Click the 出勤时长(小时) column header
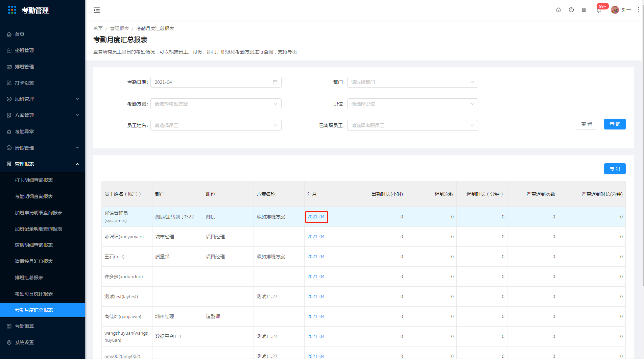This screenshot has height=359, width=644. coord(380,194)
